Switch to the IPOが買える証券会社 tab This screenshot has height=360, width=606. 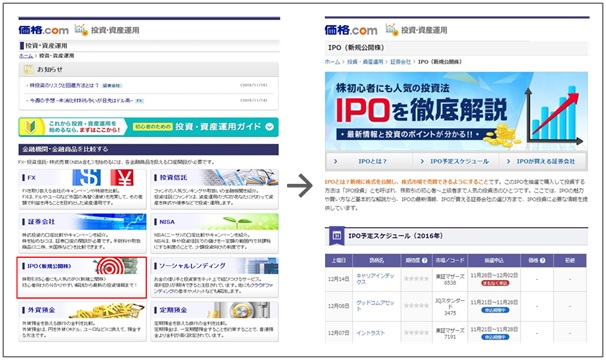(543, 161)
